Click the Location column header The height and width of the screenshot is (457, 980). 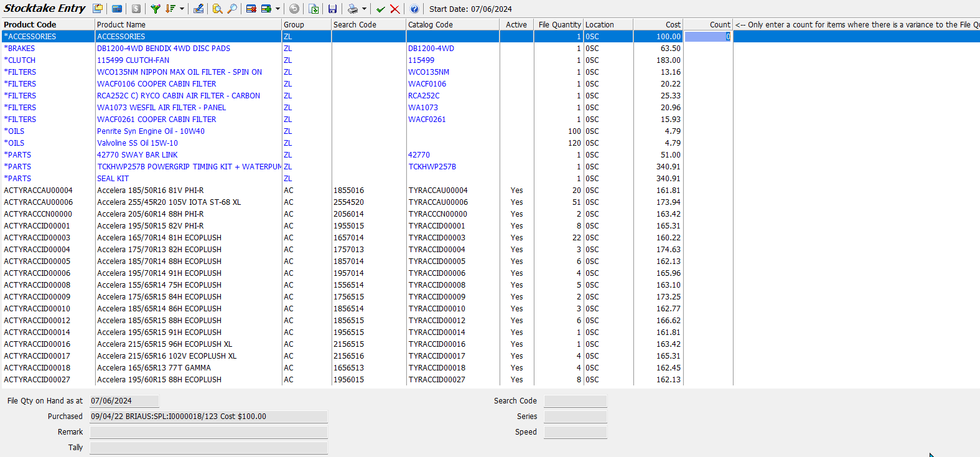608,25
